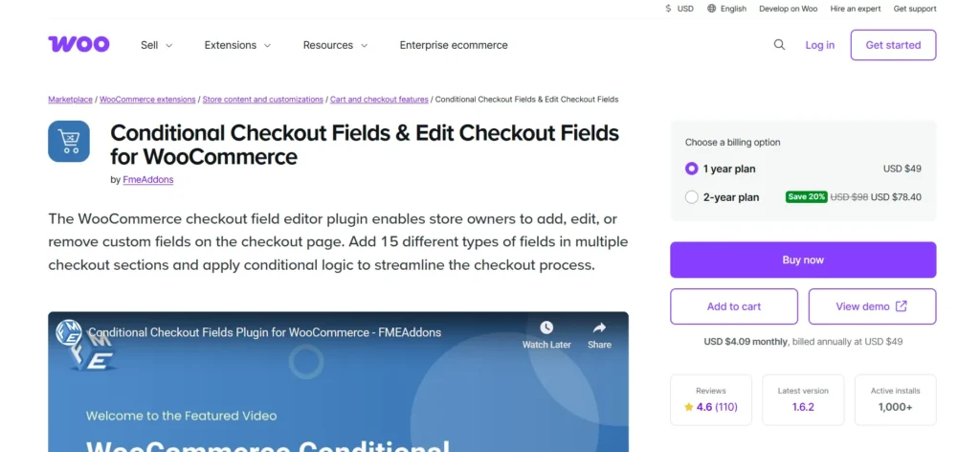Viewport: 980px width, 452px height.
Task: Expand the Sell dropdown menu
Action: point(157,45)
